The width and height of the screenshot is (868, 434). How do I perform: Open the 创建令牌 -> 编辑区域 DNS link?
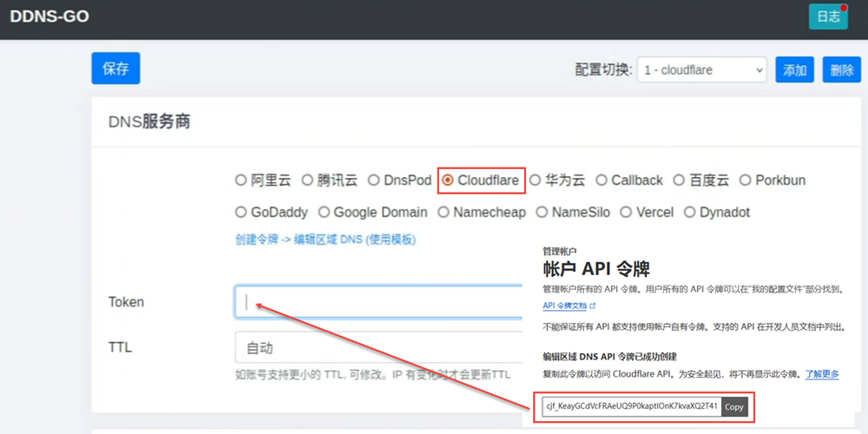point(325,240)
